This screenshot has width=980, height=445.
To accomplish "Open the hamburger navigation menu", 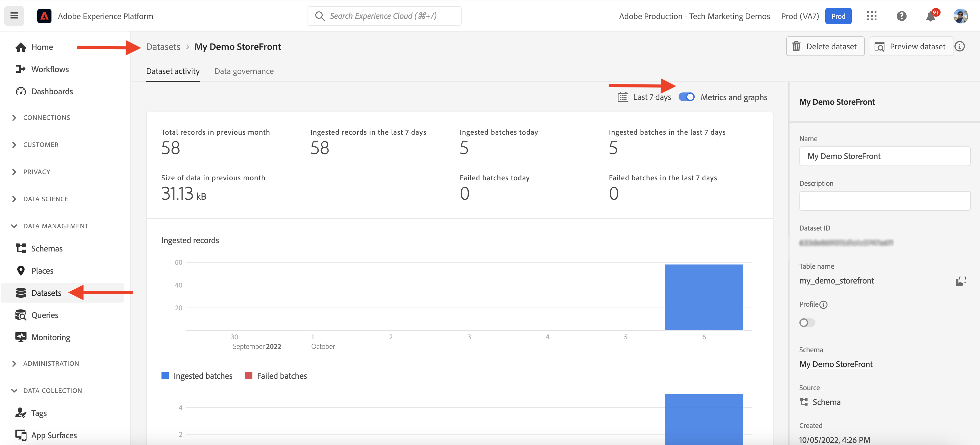I will [14, 16].
